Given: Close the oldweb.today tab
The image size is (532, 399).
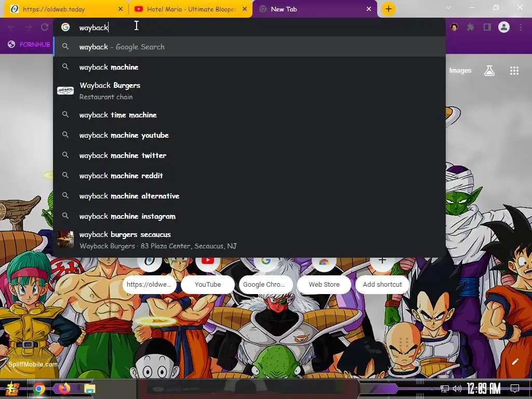Looking at the screenshot, I should click(121, 9).
